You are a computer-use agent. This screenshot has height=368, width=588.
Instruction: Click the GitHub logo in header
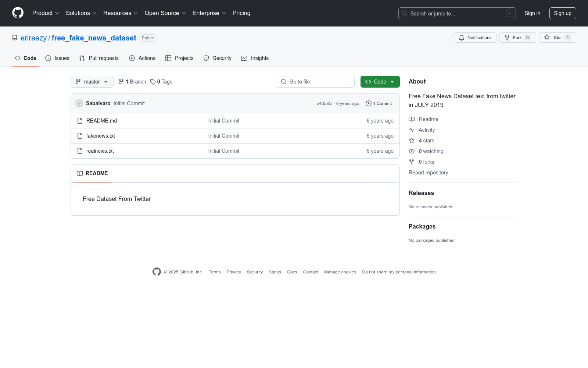click(18, 13)
